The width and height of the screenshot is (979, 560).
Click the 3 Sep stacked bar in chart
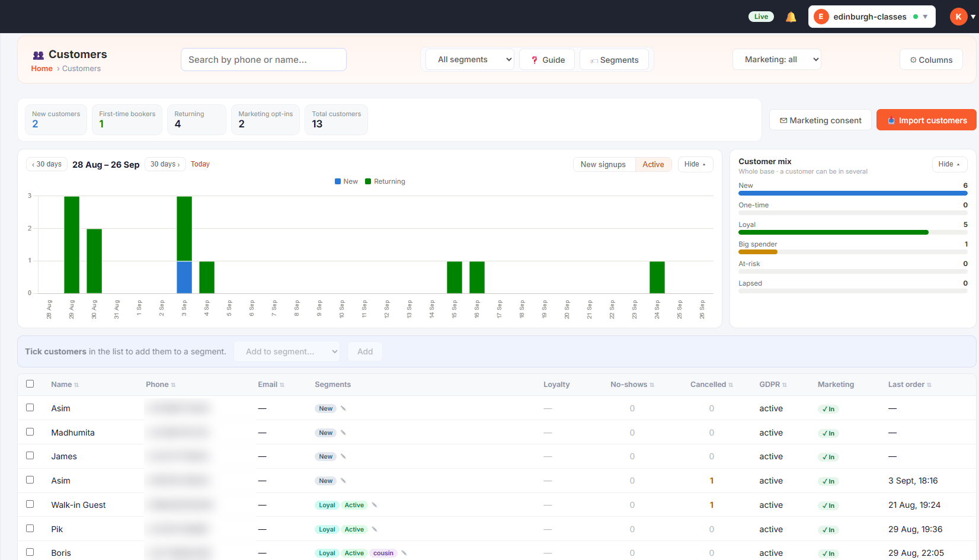coord(184,245)
